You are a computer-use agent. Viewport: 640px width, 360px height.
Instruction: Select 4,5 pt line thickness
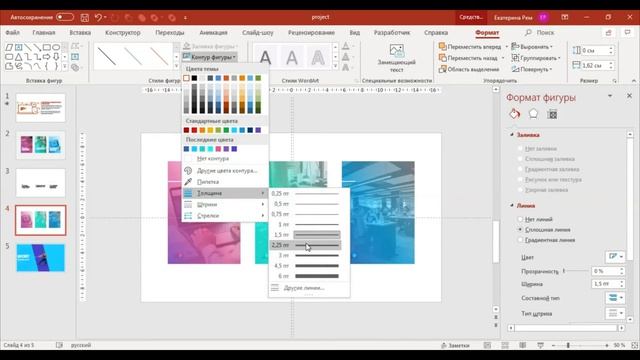pyautogui.click(x=305, y=266)
